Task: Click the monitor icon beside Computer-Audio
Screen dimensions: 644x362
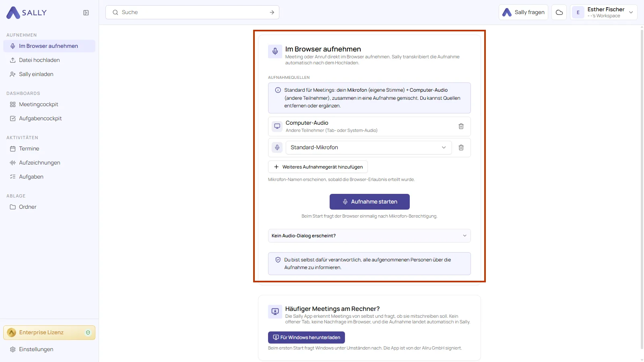Action: point(277,126)
